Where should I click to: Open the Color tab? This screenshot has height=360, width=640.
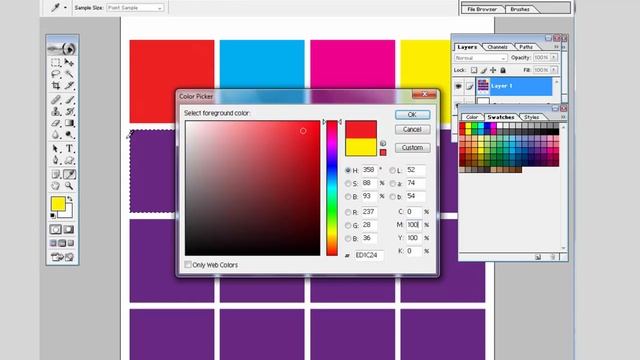tap(472, 117)
